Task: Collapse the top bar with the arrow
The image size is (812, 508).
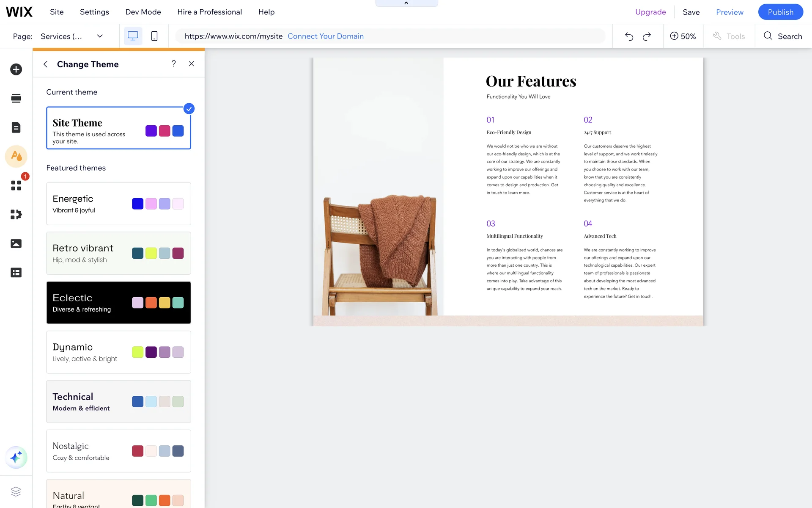Action: point(406,3)
